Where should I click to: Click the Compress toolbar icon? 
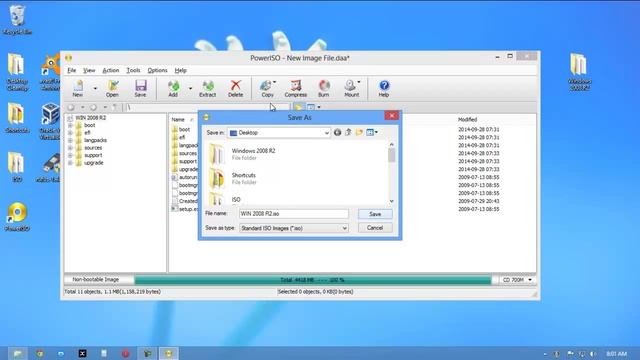click(x=296, y=88)
